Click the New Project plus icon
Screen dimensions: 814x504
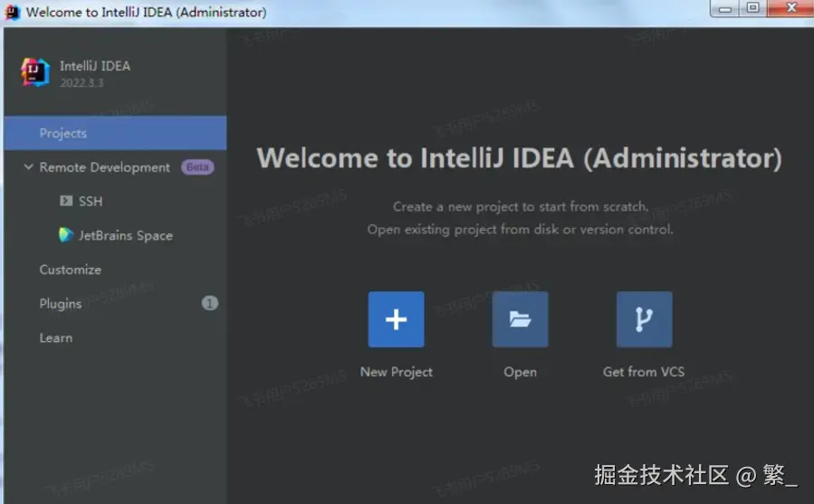(x=396, y=319)
